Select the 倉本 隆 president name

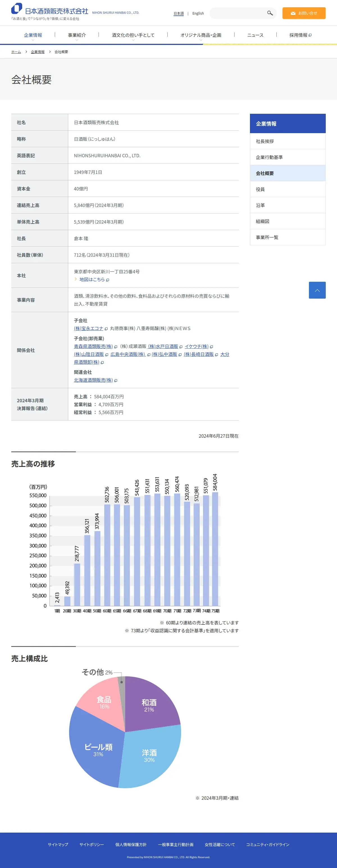(x=81, y=238)
